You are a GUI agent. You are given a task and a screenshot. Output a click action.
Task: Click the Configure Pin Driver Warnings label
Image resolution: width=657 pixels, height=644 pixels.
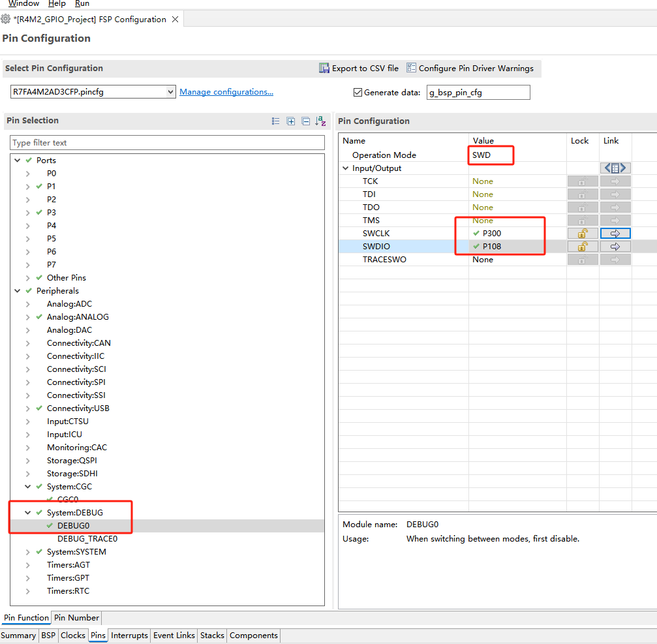476,68
